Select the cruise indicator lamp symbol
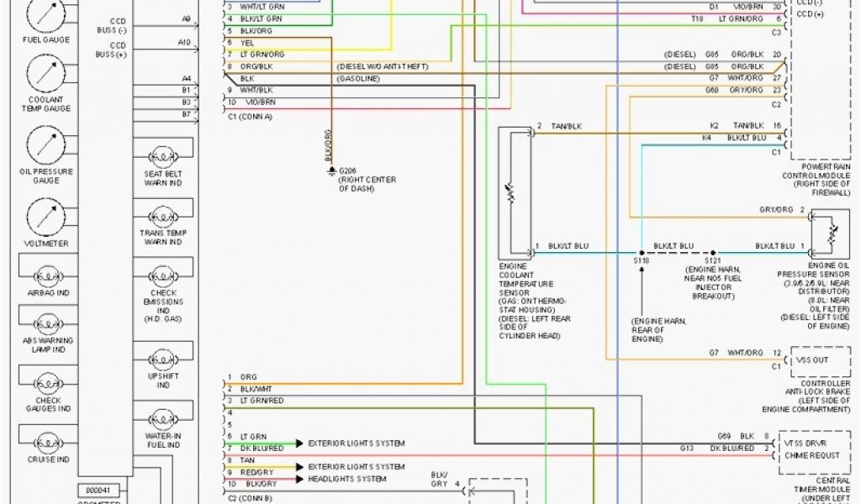The width and height of the screenshot is (861, 504). click(x=46, y=440)
